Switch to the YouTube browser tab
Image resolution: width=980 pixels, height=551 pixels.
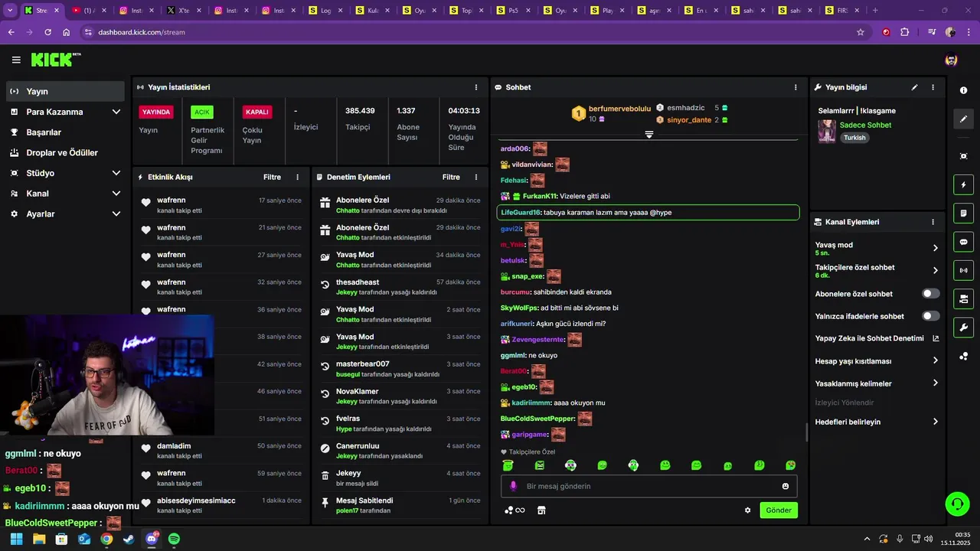click(89, 11)
